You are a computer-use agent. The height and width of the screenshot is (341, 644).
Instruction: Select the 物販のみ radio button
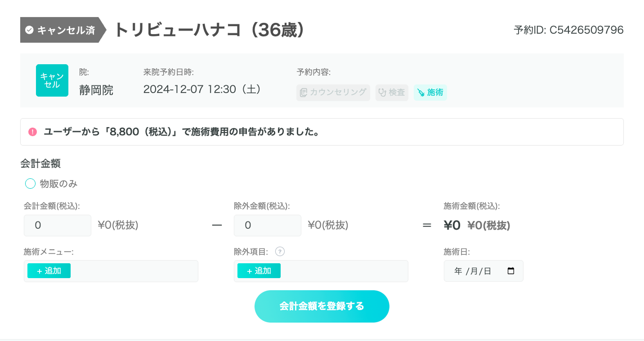[30, 184]
